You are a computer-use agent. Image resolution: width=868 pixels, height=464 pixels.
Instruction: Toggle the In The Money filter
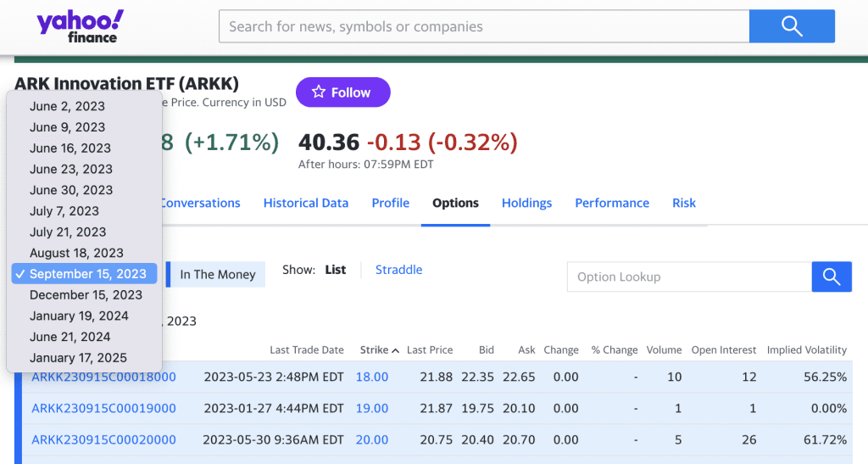point(216,274)
